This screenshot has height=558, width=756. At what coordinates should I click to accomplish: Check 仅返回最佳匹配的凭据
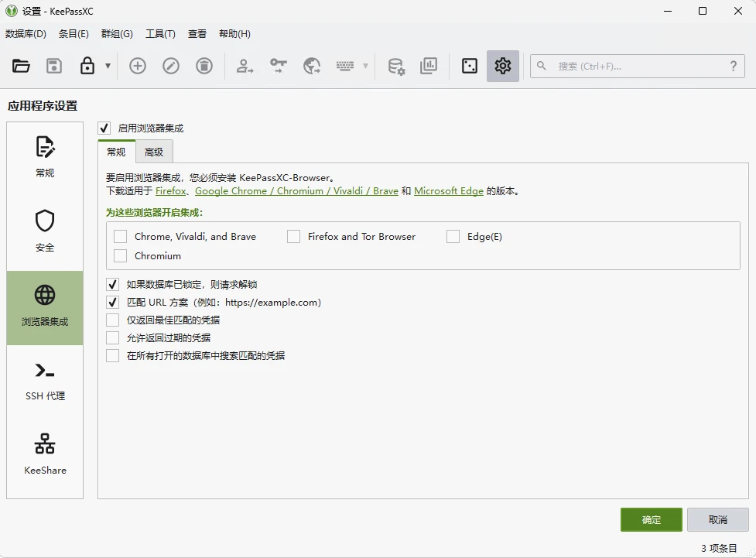(x=112, y=320)
